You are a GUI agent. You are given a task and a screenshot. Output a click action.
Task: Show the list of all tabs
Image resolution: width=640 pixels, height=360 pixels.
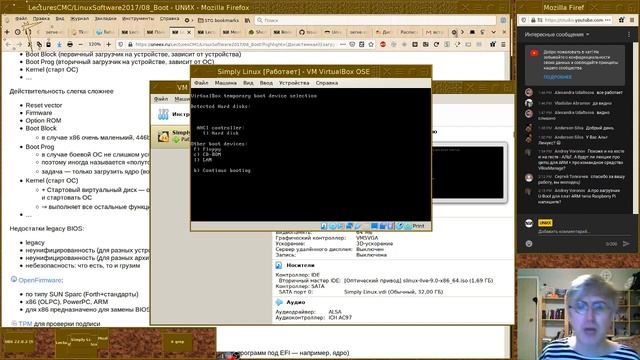coord(493,32)
